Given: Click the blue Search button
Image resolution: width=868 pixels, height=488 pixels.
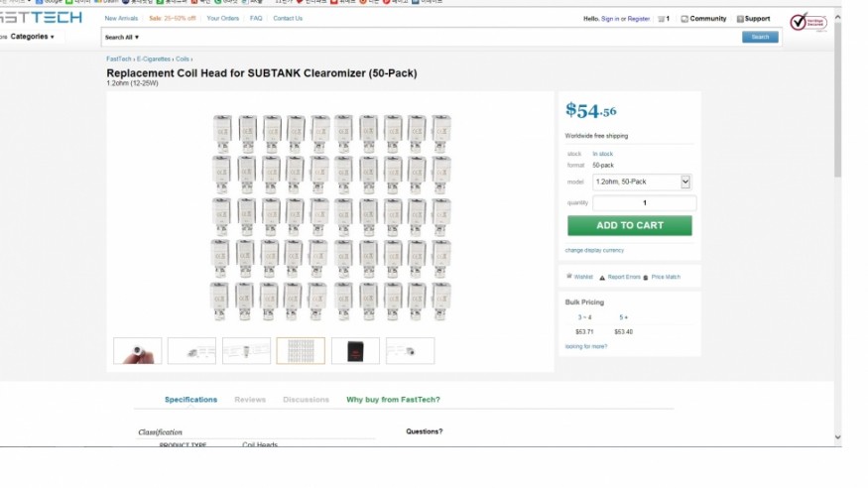Looking at the screenshot, I should [x=760, y=37].
